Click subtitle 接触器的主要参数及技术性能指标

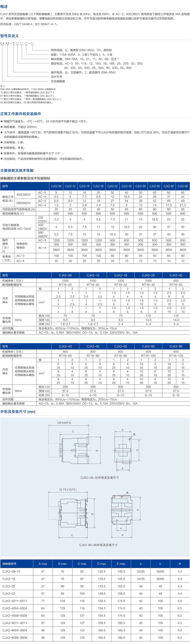[25, 178]
